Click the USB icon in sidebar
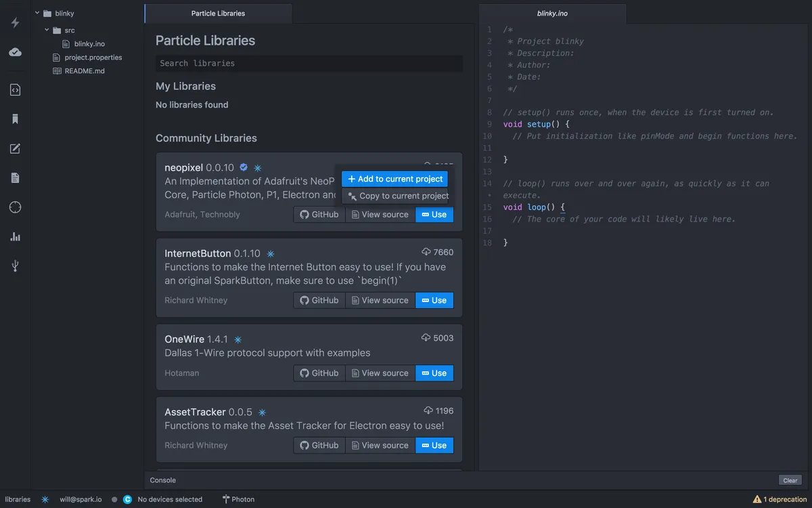The height and width of the screenshot is (508, 812). (15, 266)
